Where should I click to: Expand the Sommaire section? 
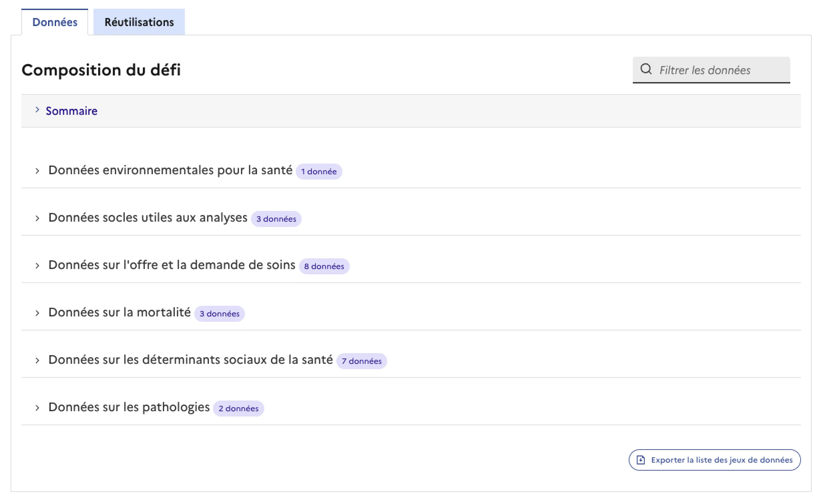pos(71,110)
